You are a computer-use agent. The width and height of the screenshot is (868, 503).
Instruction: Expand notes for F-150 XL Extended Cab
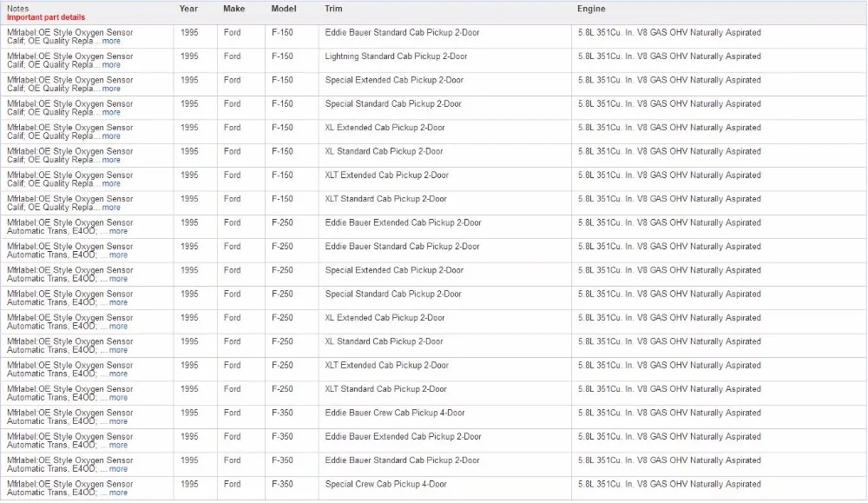(x=111, y=136)
